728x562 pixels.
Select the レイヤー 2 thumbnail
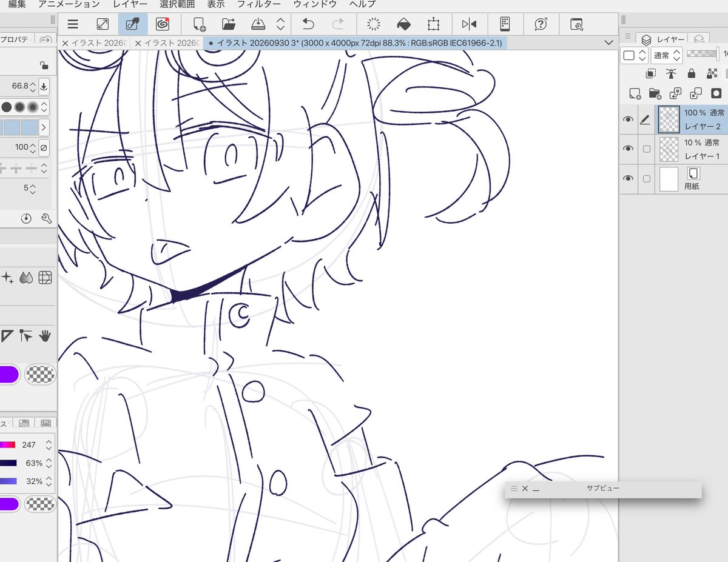point(669,119)
